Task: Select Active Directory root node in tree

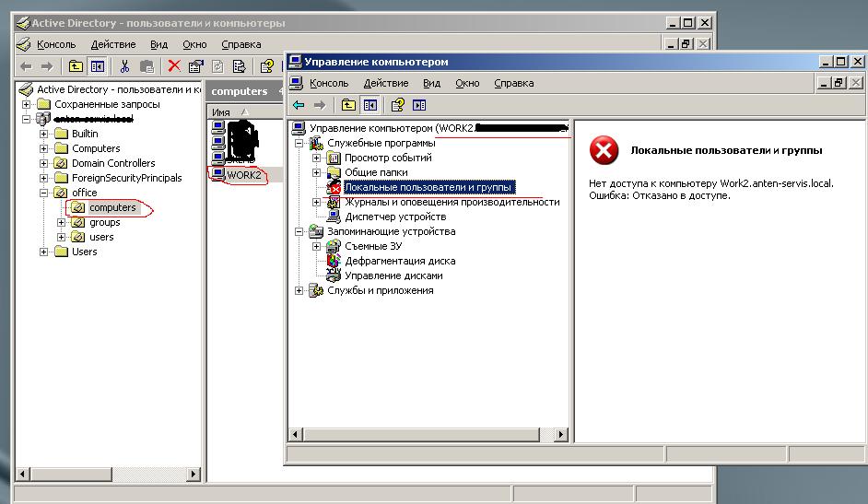Action: point(118,89)
